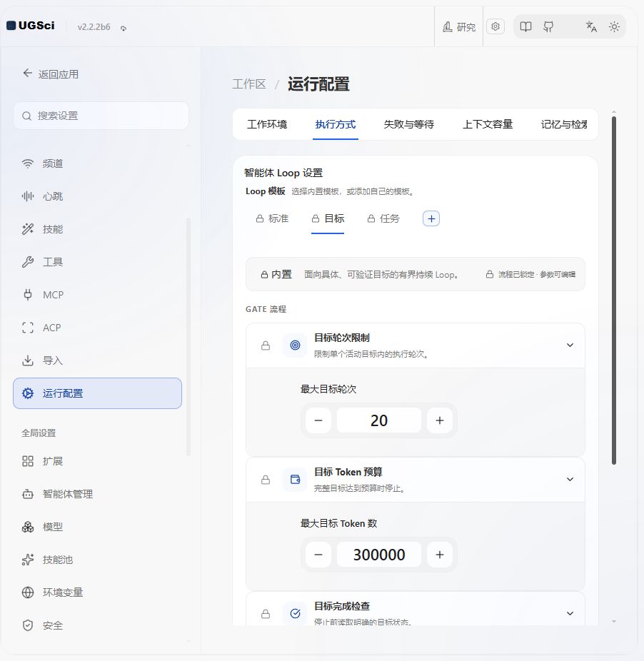Screen dimensions: 644x661
Task: Click the 技能池 sparkle icon
Action: click(x=28, y=560)
